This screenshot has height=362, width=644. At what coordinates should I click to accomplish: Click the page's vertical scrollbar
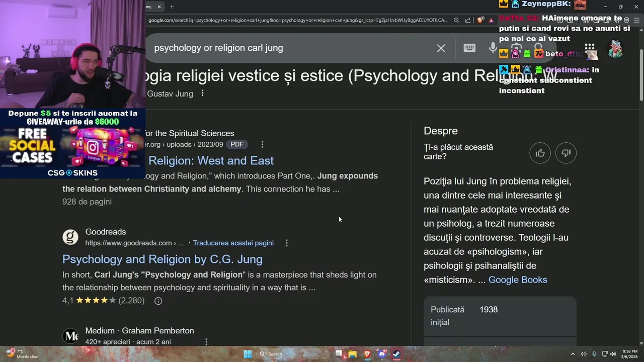[x=641, y=75]
